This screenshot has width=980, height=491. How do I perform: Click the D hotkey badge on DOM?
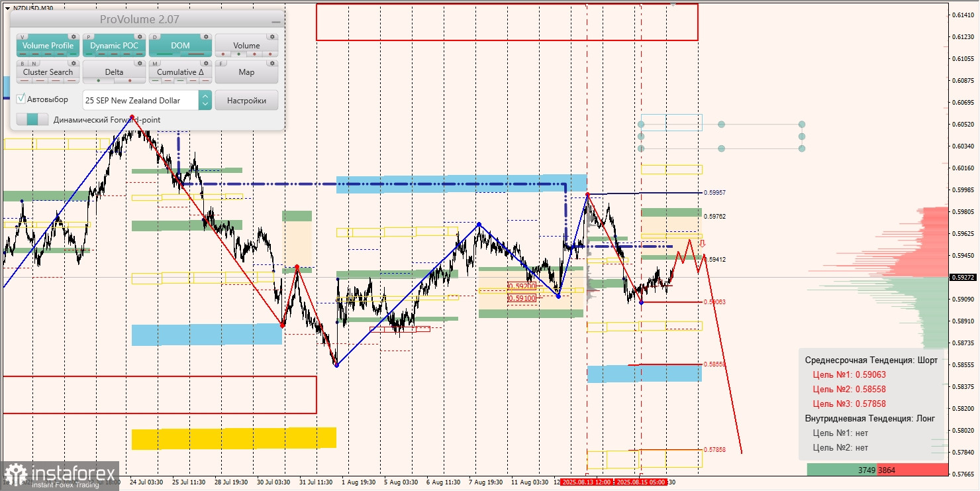click(155, 37)
